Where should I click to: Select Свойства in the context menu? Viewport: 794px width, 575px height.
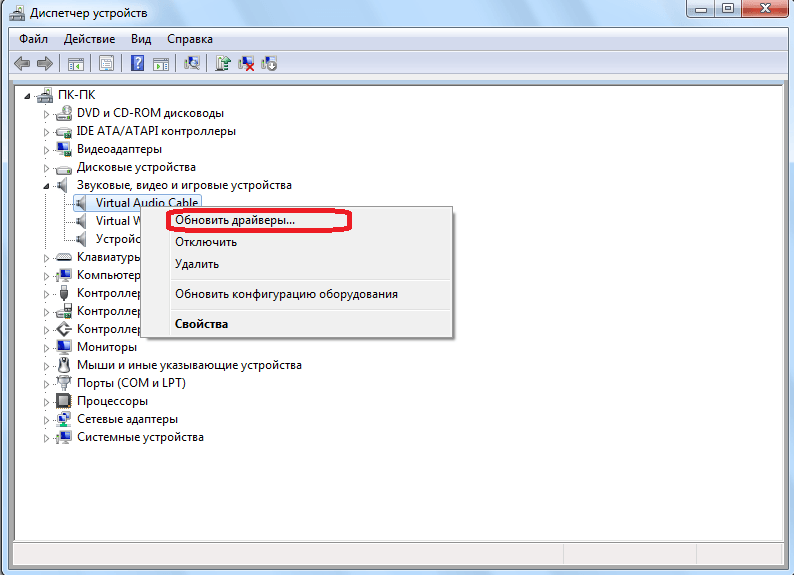pos(201,324)
